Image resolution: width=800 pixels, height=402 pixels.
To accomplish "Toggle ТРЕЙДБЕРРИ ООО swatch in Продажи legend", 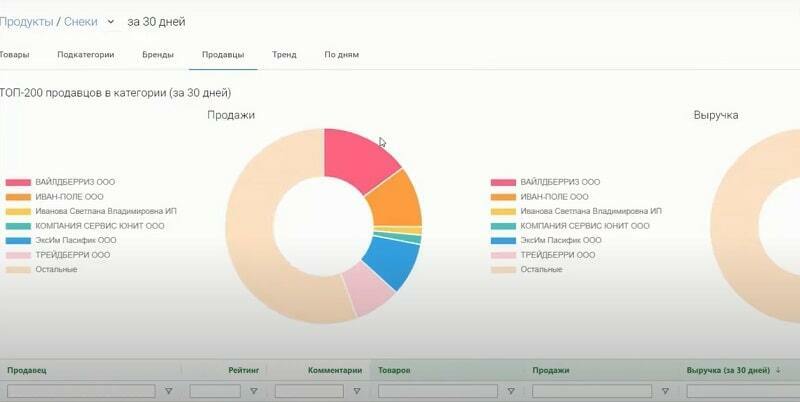I will tap(18, 255).
